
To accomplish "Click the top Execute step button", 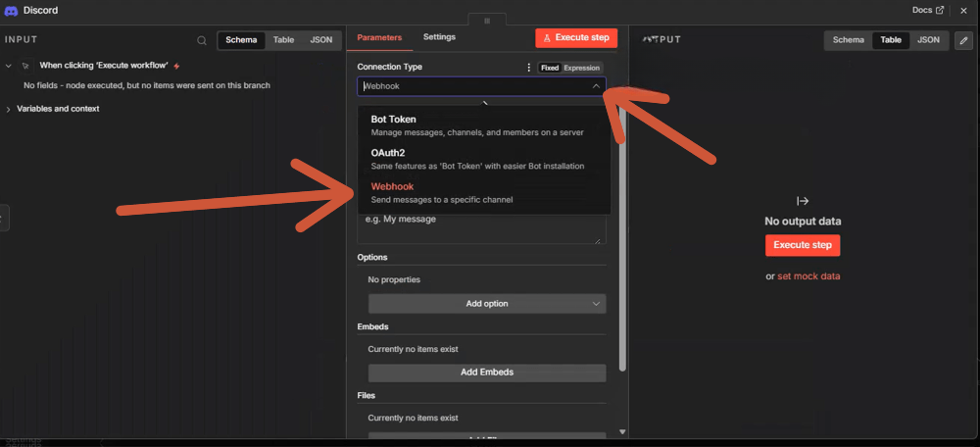I will pos(576,37).
